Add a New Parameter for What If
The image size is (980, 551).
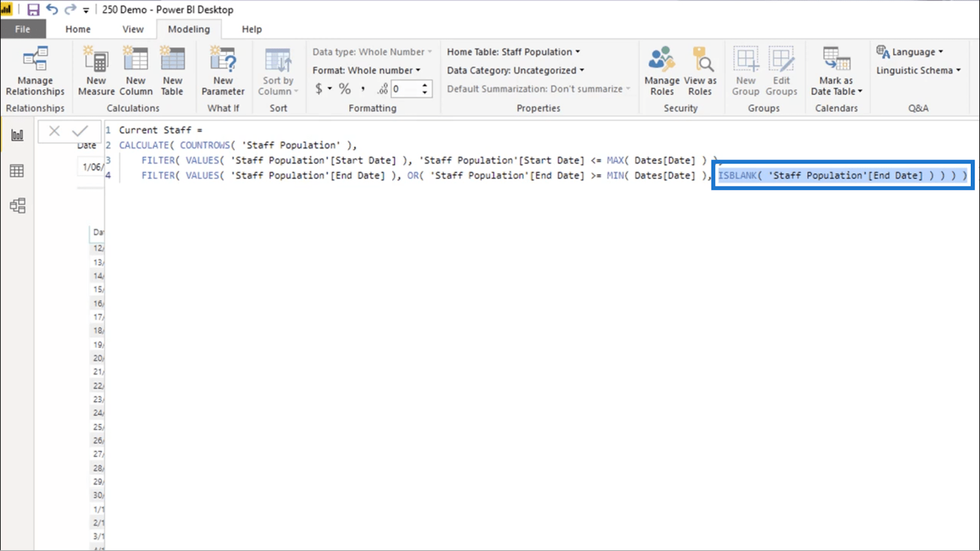[223, 71]
